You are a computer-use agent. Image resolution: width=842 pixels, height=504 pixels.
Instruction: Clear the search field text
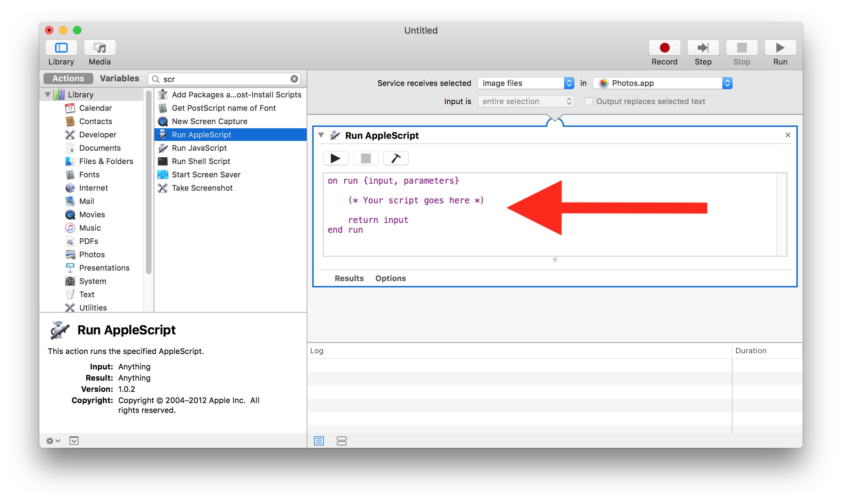[x=294, y=79]
